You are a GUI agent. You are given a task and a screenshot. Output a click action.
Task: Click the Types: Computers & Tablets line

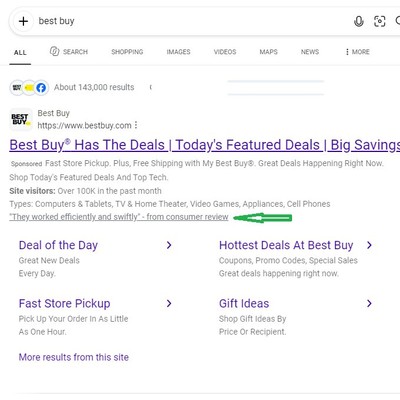[170, 204]
